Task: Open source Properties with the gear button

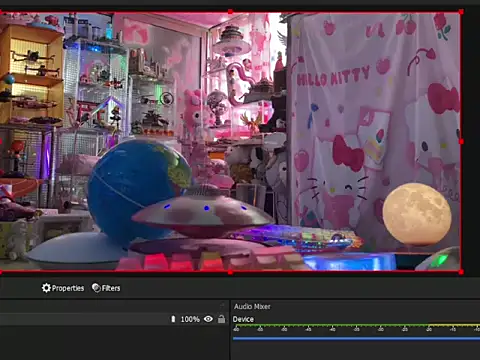Action: (63, 288)
